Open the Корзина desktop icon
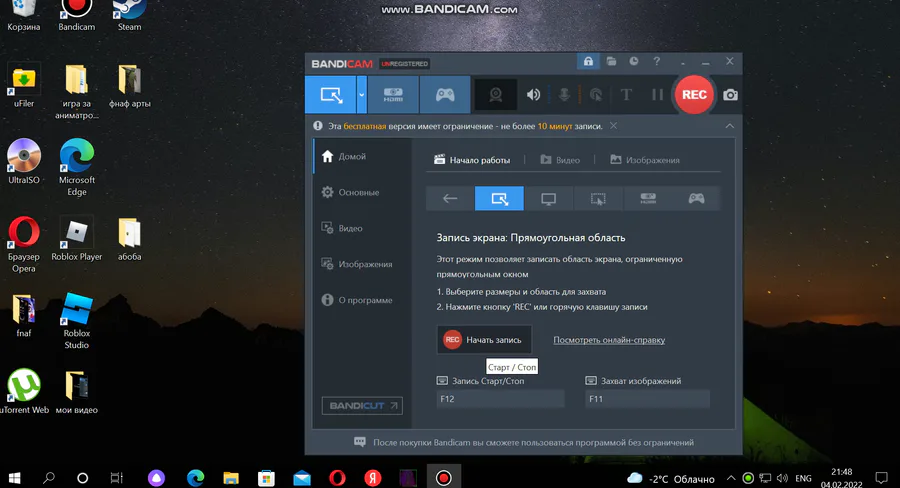The image size is (900, 488). 24,16
